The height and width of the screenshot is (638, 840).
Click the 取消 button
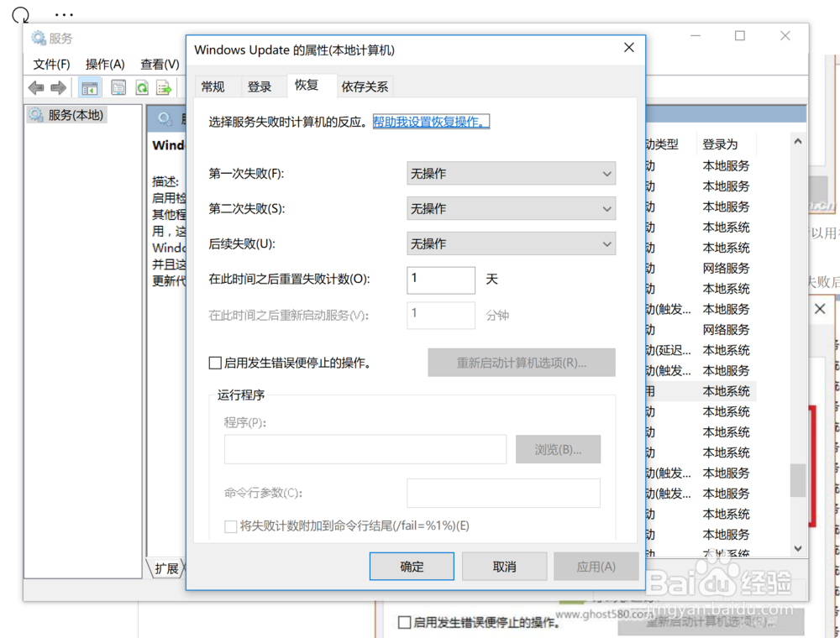point(505,567)
